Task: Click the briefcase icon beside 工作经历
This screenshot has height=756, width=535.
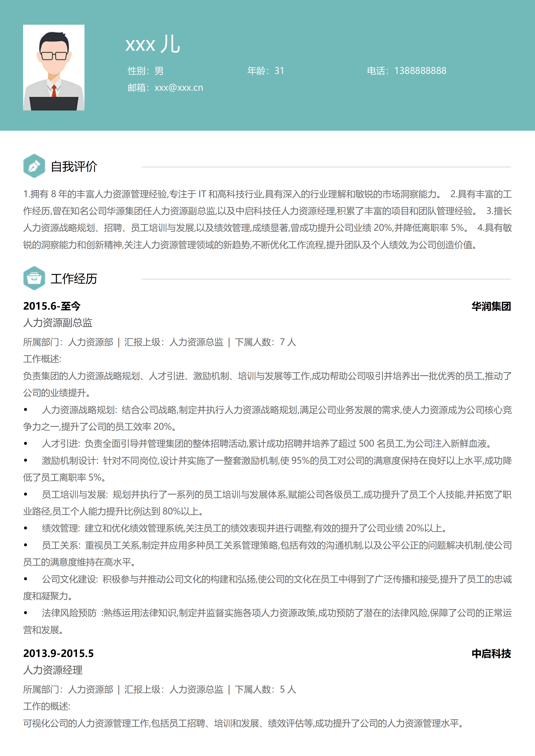Action: pos(34,278)
